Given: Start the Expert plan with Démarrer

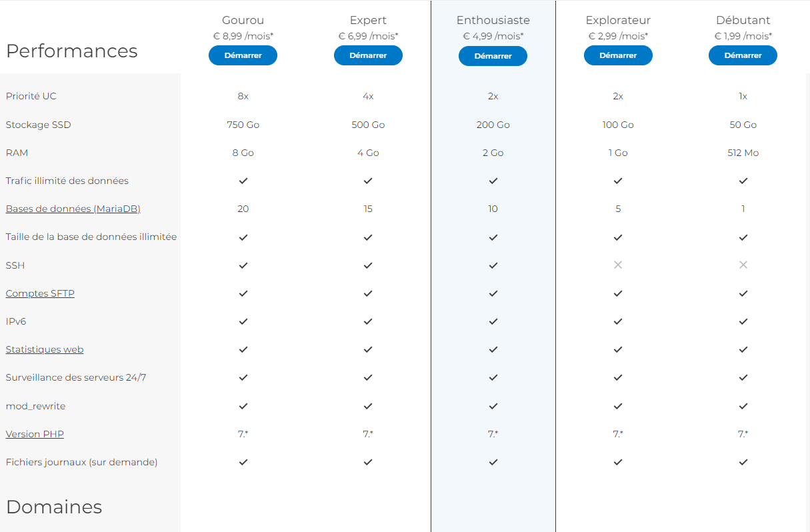Looking at the screenshot, I should click(x=368, y=56).
